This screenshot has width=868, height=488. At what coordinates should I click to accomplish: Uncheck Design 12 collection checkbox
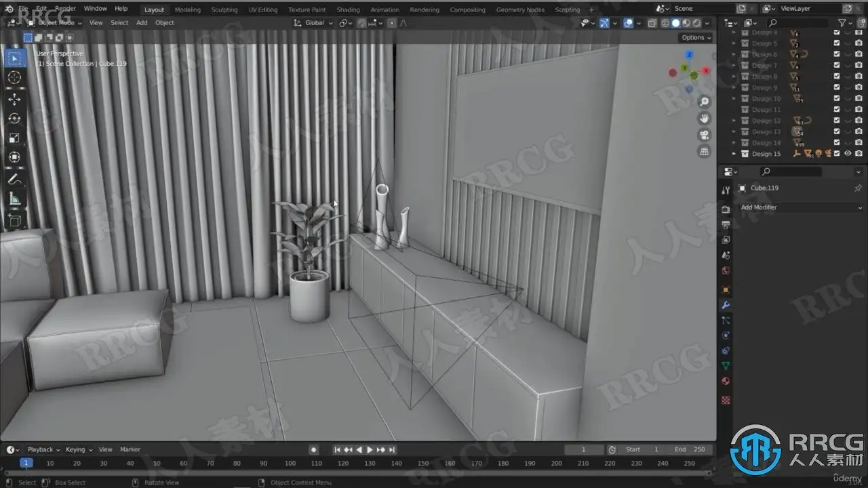[x=837, y=121]
